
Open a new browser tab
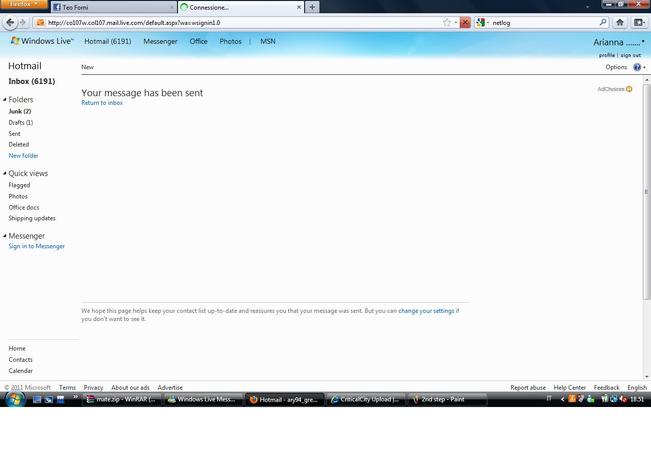(x=312, y=7)
